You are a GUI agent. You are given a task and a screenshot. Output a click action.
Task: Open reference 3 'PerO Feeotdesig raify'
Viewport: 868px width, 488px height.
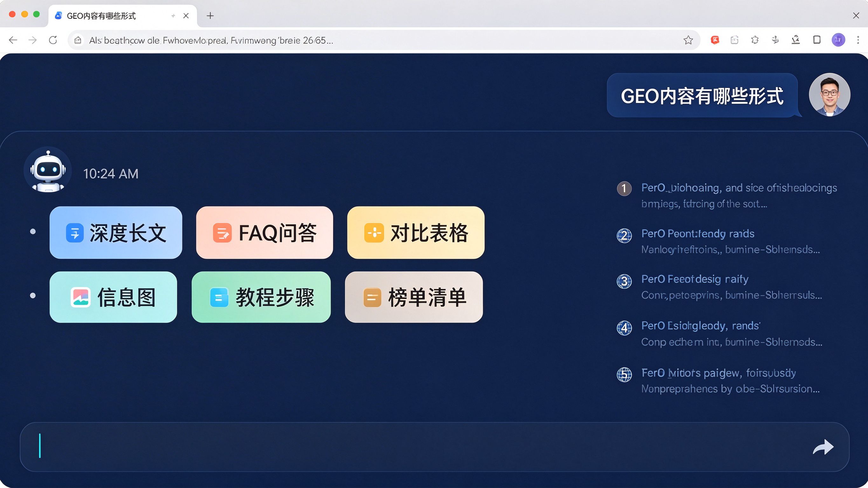(x=695, y=279)
